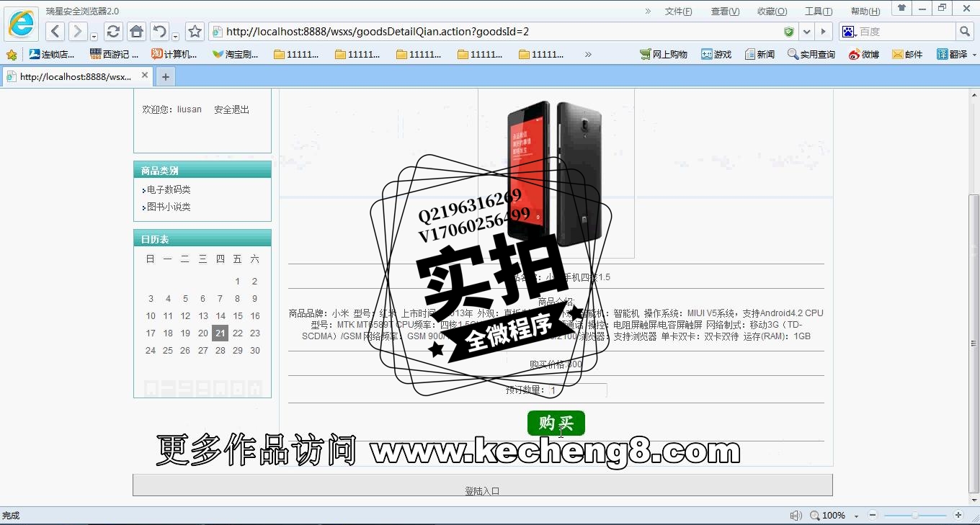980x525 pixels.
Task: Click the browser forward arrow button
Action: [76, 32]
